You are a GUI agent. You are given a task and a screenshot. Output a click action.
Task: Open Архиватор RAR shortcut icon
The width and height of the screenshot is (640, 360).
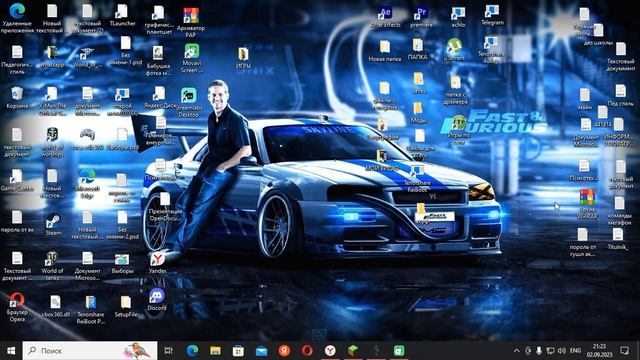tap(191, 22)
